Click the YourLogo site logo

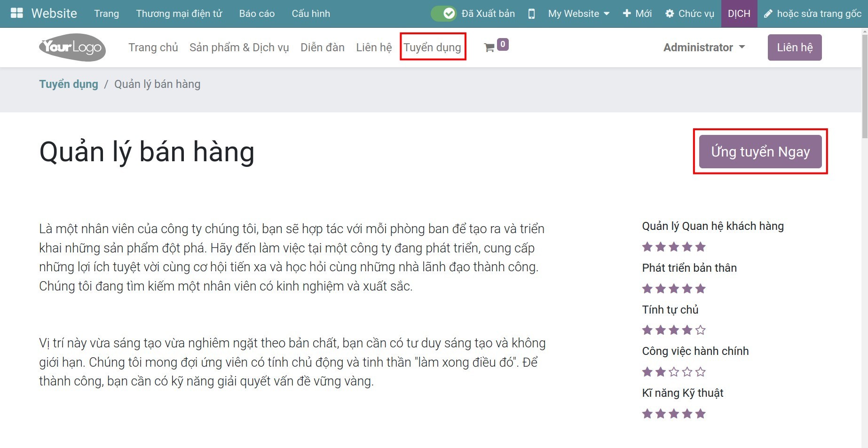[72, 47]
